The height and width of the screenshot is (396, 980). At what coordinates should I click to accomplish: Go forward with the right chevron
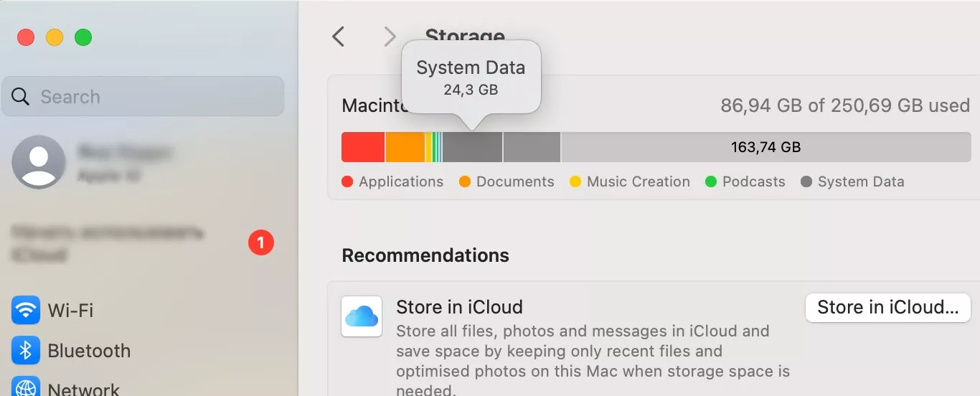tap(390, 37)
